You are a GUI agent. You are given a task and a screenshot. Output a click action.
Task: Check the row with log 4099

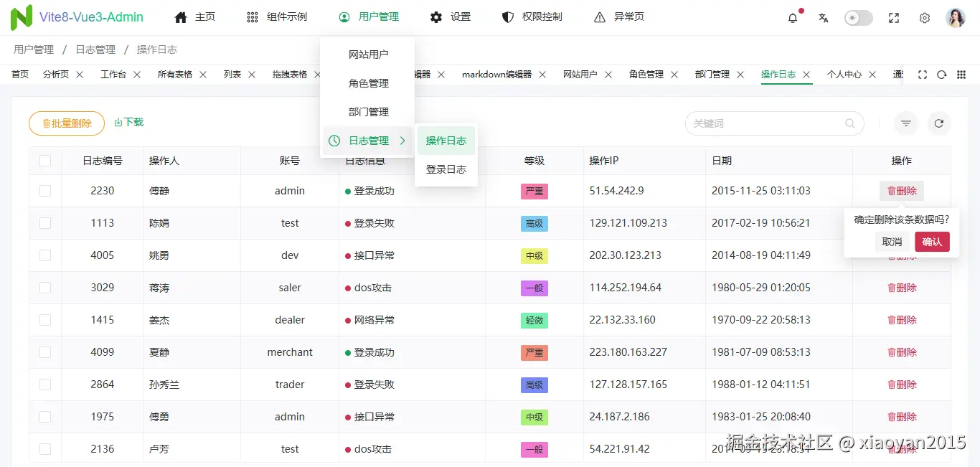45,352
